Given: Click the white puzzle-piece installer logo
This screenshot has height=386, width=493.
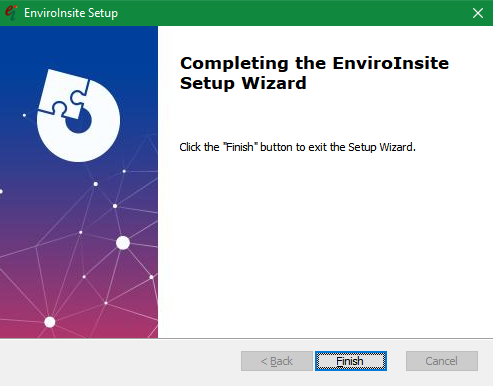Looking at the screenshot, I should pos(79,116).
